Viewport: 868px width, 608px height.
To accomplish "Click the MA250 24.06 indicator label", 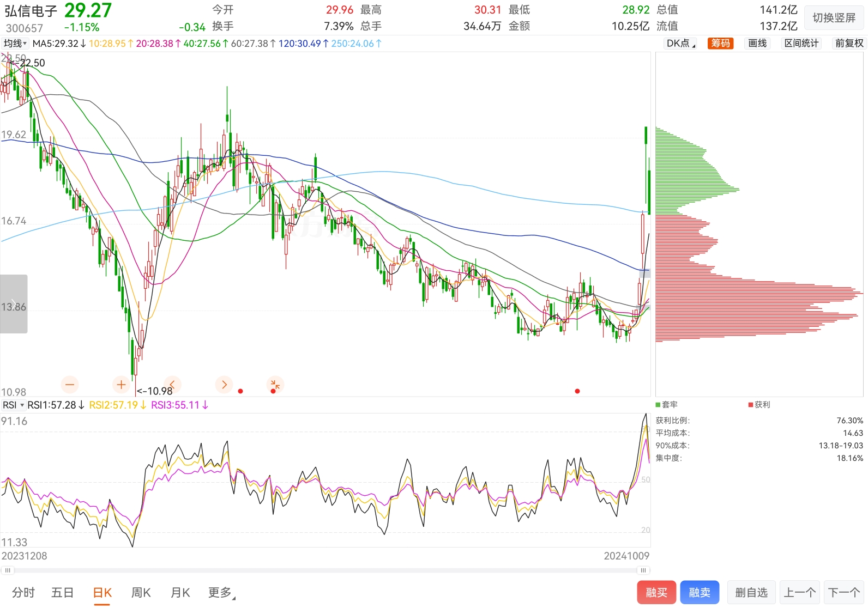I will tap(356, 44).
